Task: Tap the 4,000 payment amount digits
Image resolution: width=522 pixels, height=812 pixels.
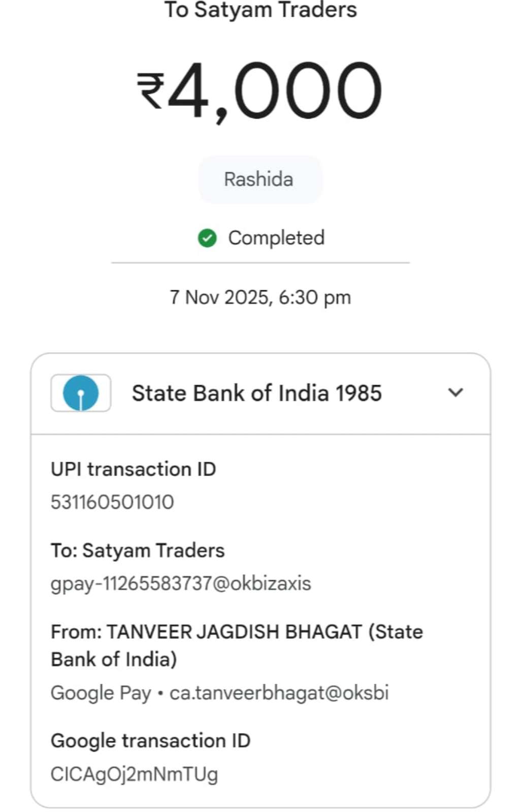Action: (275, 91)
